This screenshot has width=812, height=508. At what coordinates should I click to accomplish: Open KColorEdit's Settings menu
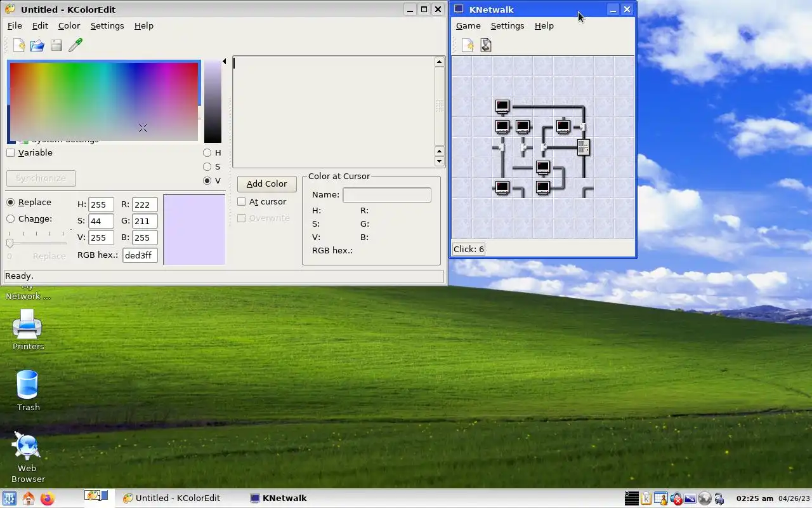point(107,26)
